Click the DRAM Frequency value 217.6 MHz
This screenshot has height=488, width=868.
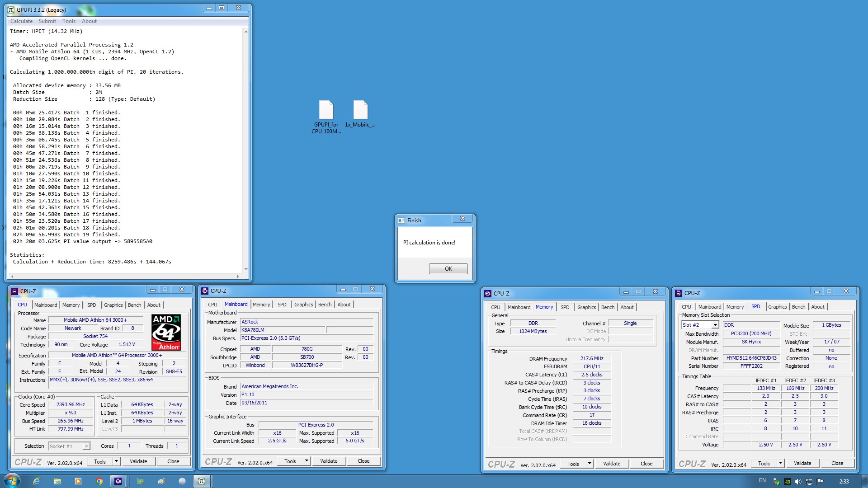click(x=592, y=358)
